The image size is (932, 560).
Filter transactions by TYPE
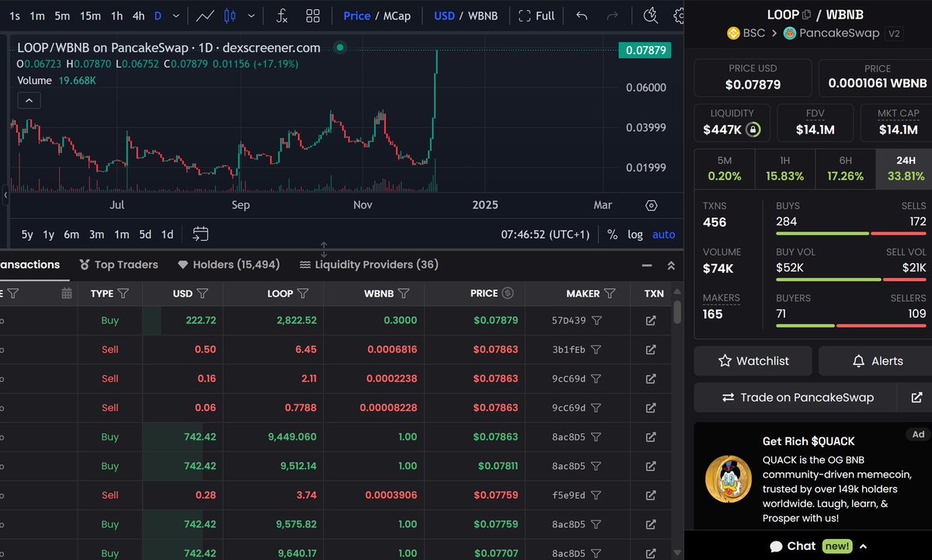coord(123,294)
